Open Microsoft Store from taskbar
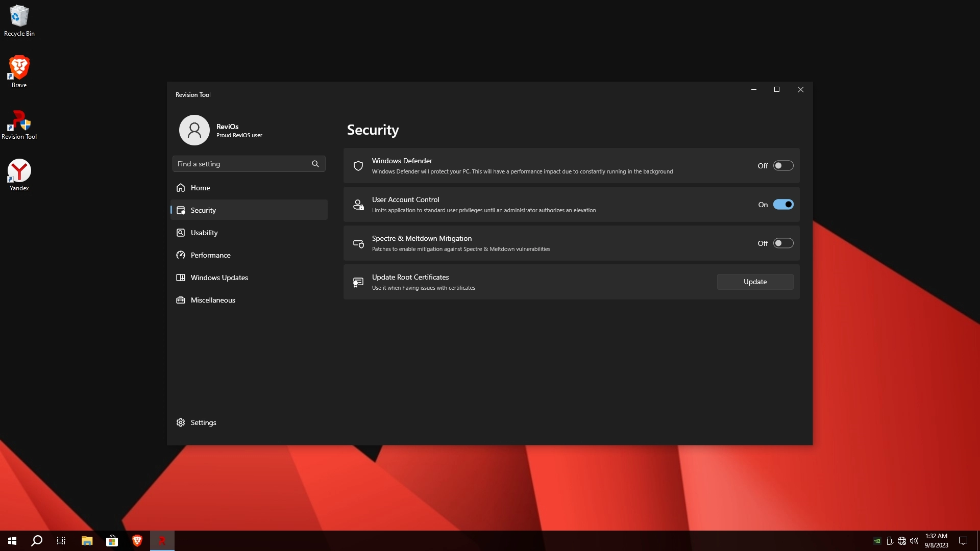Screen dimensions: 980x551 pyautogui.click(x=112, y=541)
